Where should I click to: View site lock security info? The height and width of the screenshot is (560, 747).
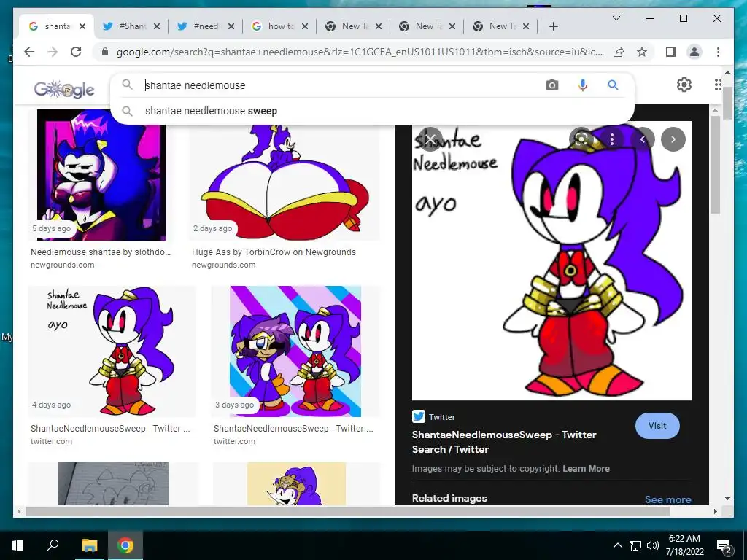(x=105, y=52)
